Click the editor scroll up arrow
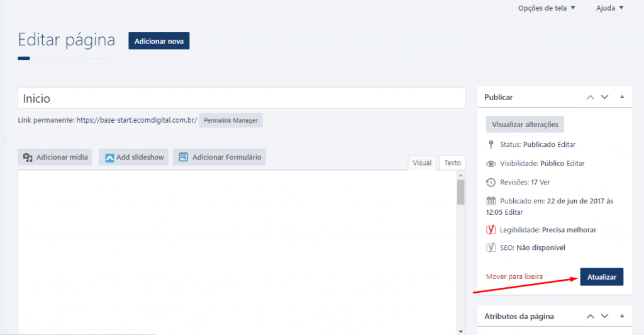Image resolution: width=644 pixels, height=335 pixels. pos(461,175)
